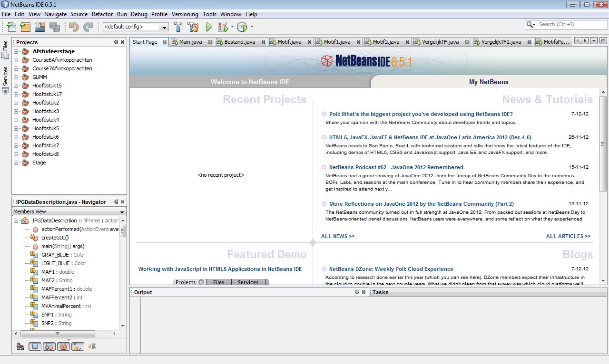Expand the Stage project node
Image resolution: width=609 pixels, height=364 pixels.
[x=16, y=163]
